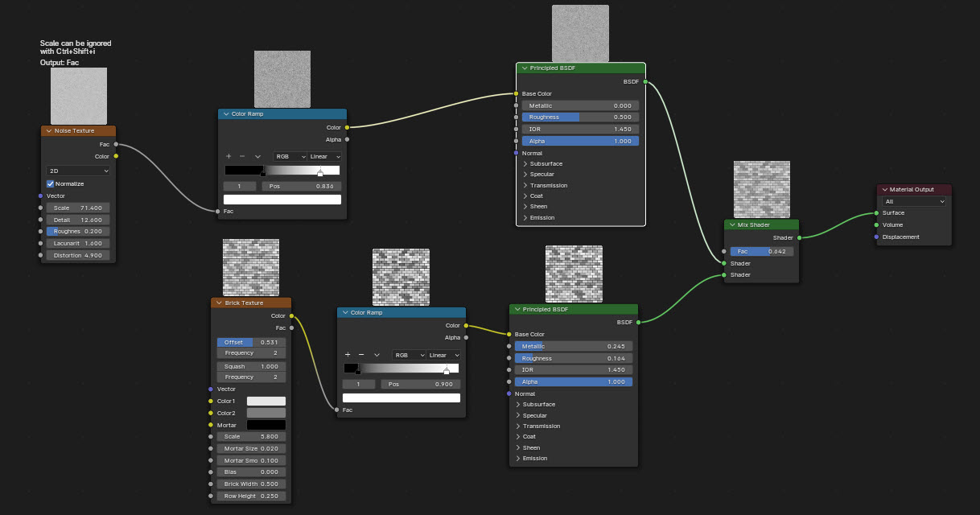This screenshot has height=515, width=980.
Task: Click the white stop color bar on upper Color Ramp
Action: click(282, 200)
